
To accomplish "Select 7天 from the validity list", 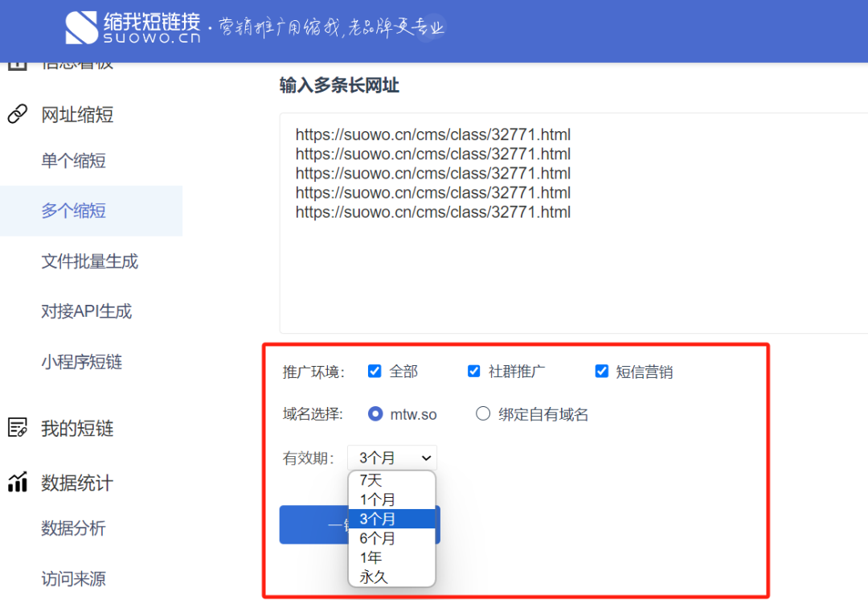I will (x=371, y=480).
